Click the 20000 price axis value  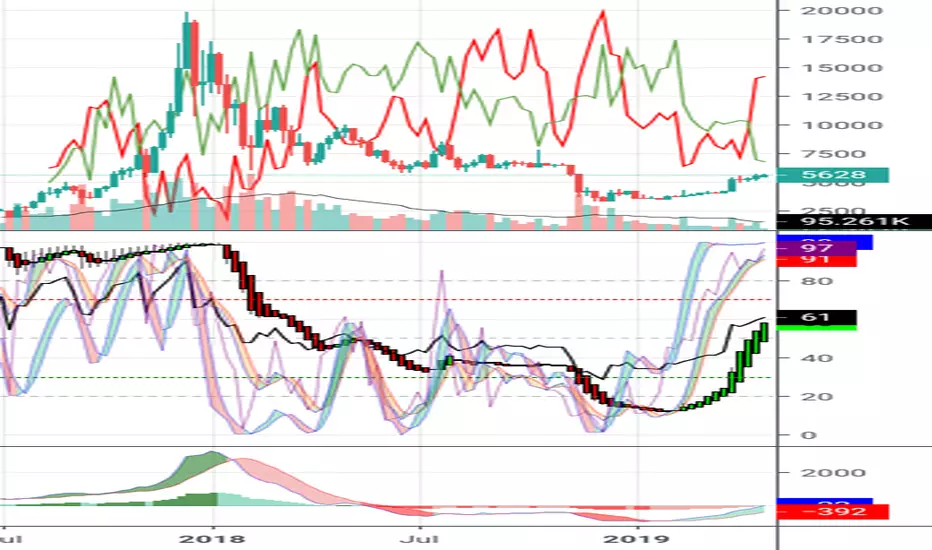842,11
